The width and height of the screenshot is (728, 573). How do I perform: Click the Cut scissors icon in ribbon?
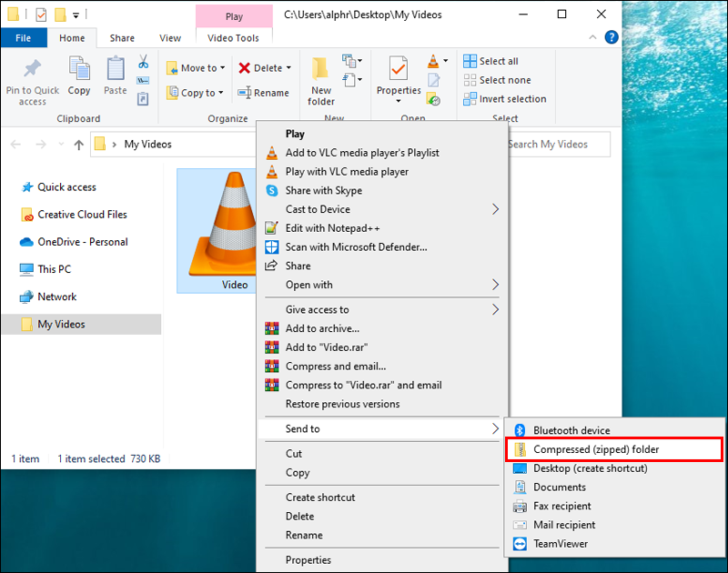click(x=143, y=61)
